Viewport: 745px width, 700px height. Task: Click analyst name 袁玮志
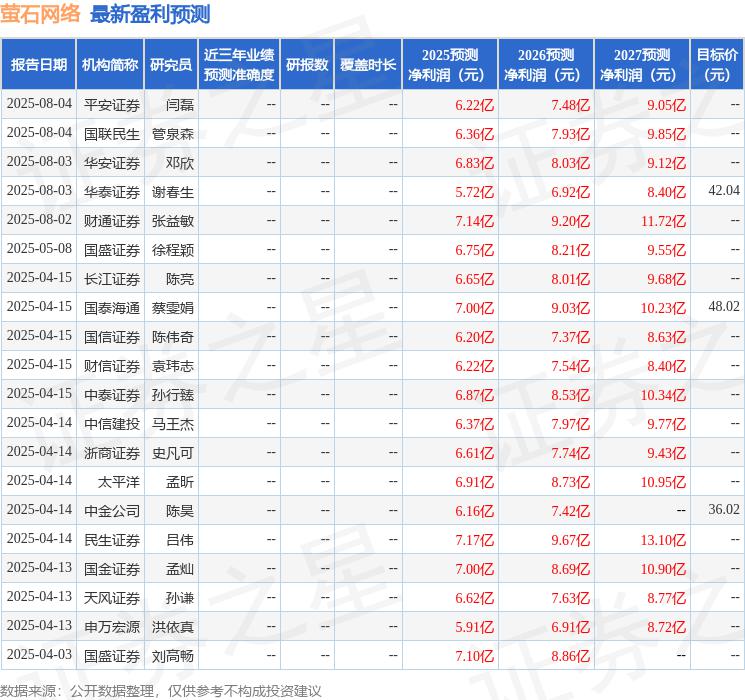pyautogui.click(x=173, y=365)
